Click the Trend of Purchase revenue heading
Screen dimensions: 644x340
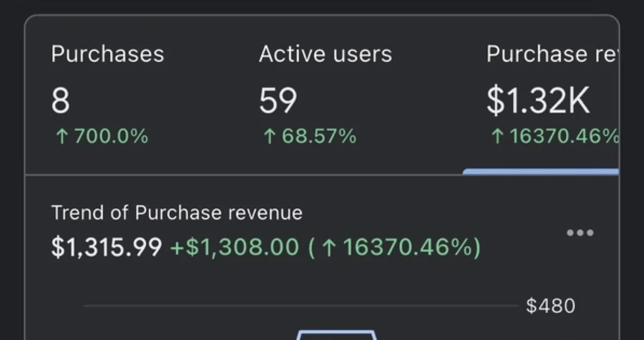tap(177, 213)
